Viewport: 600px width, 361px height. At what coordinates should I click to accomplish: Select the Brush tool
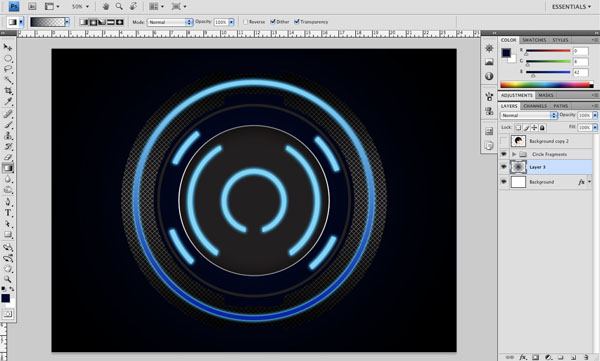click(x=8, y=124)
